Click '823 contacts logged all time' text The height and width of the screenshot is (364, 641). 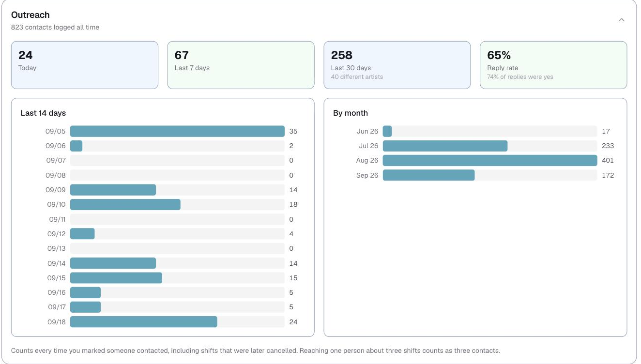[55, 27]
